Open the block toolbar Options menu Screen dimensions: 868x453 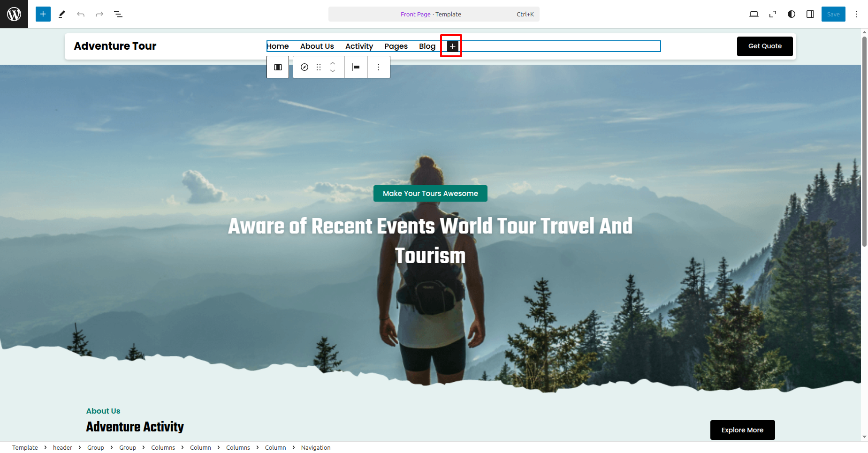point(379,67)
